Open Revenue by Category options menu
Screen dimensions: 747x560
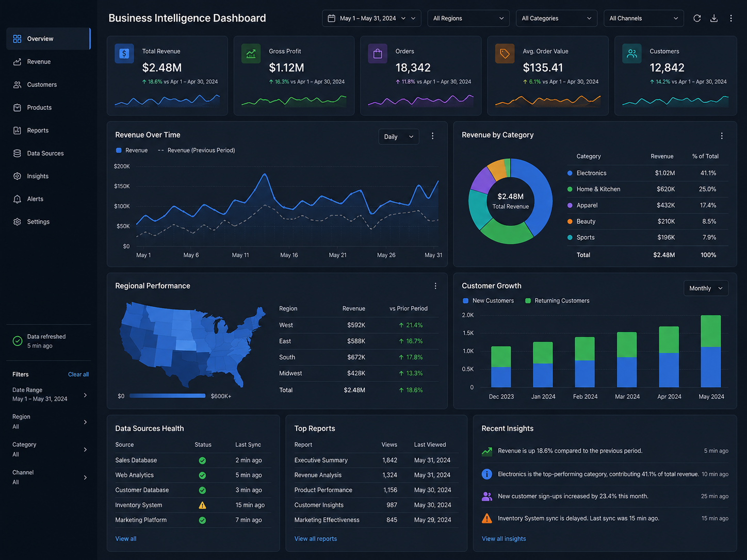(722, 136)
